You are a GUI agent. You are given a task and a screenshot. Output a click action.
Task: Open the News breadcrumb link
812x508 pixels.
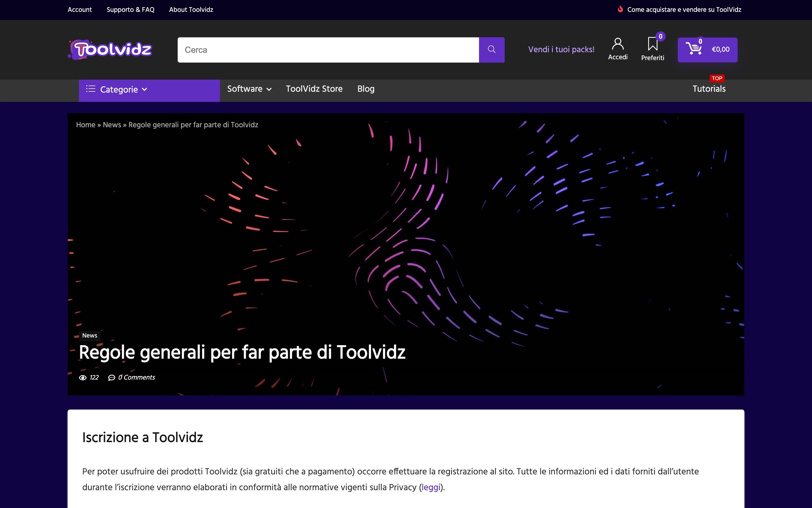pyautogui.click(x=112, y=125)
